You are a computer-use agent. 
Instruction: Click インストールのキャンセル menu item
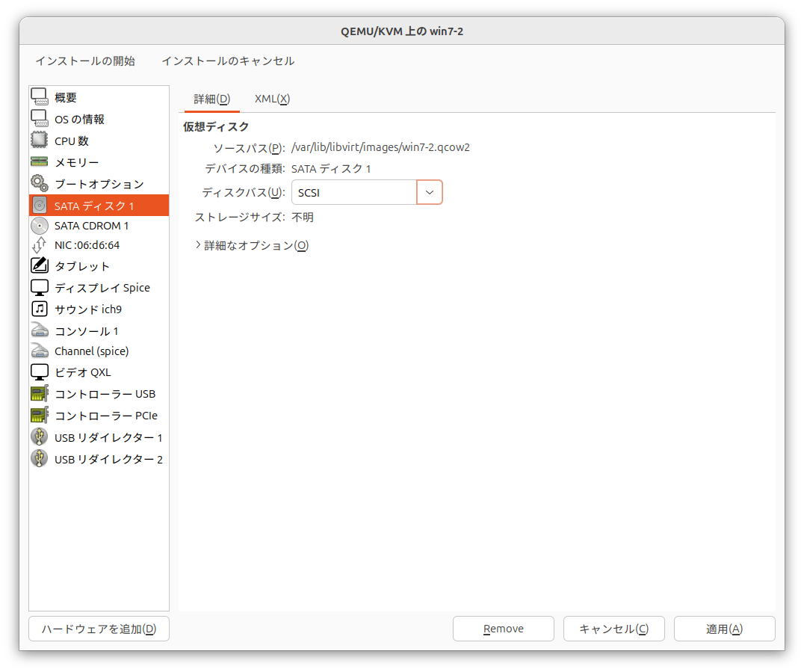(228, 61)
